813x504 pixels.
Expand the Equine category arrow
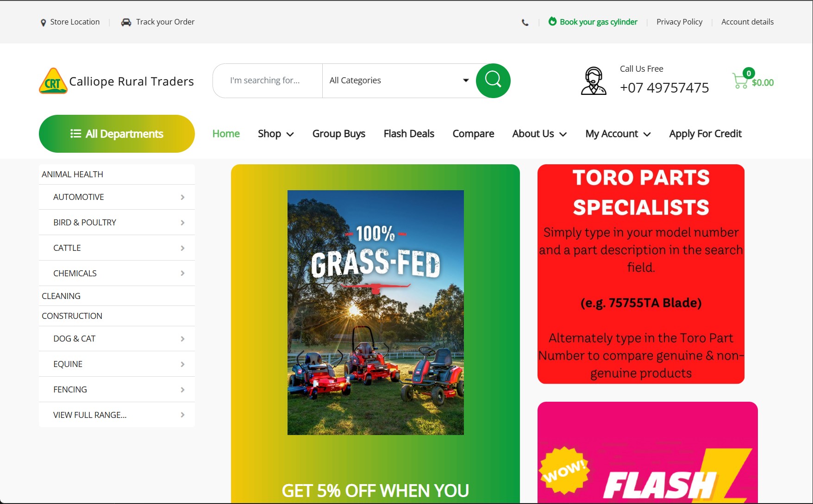[182, 364]
